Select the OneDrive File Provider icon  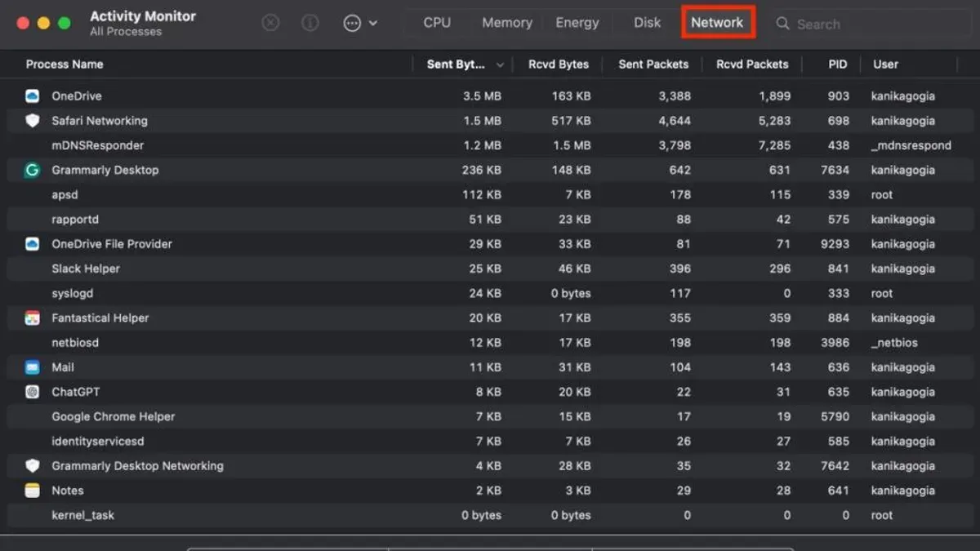coord(32,244)
